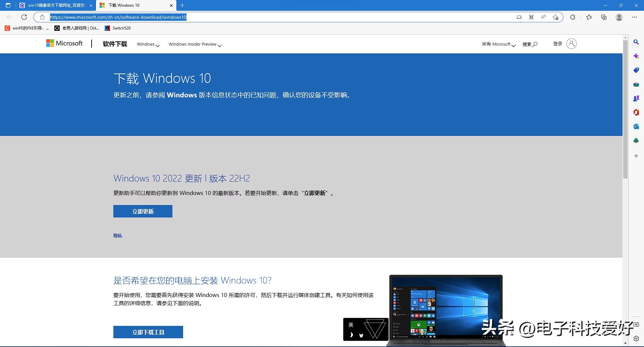
Task: Click the 软件下载 header link
Action: (115, 44)
